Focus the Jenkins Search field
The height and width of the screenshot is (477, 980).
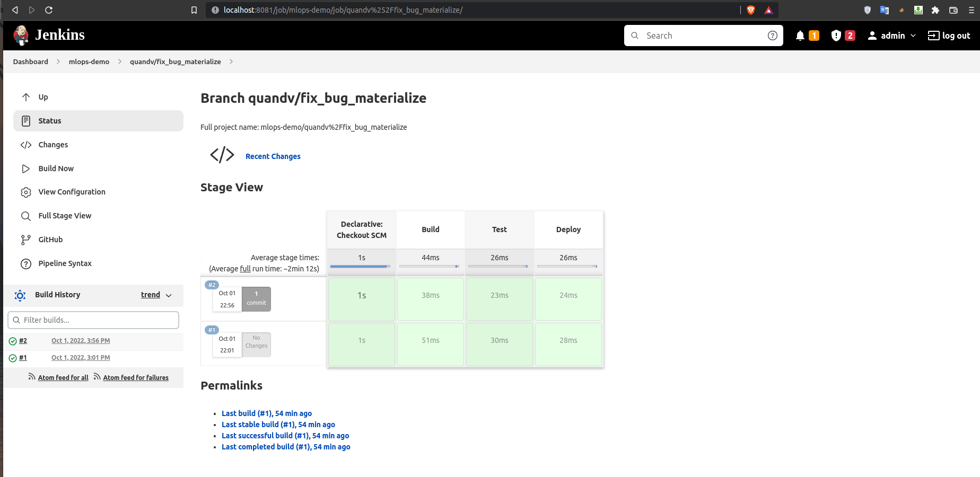click(703, 36)
